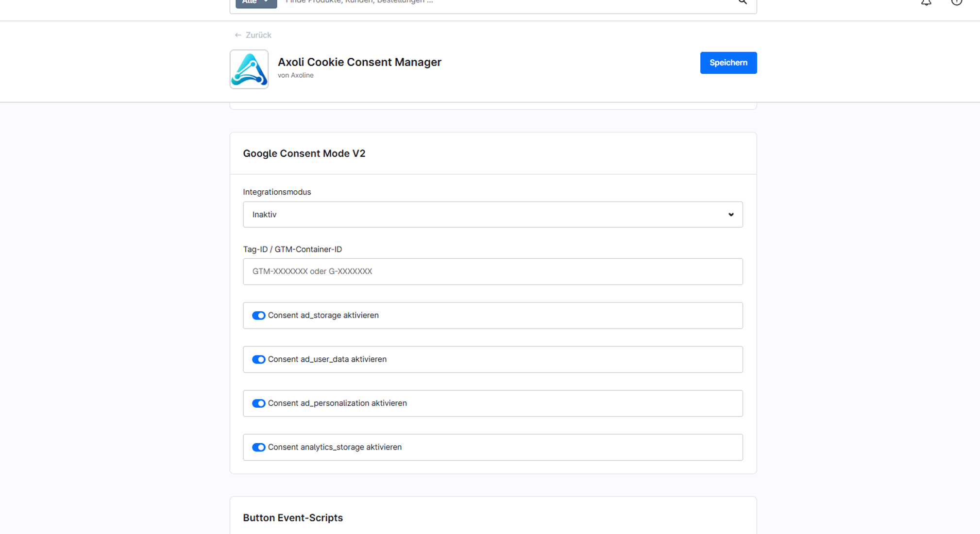Click the Axoli Cookie Consent Manager logo

(x=249, y=69)
